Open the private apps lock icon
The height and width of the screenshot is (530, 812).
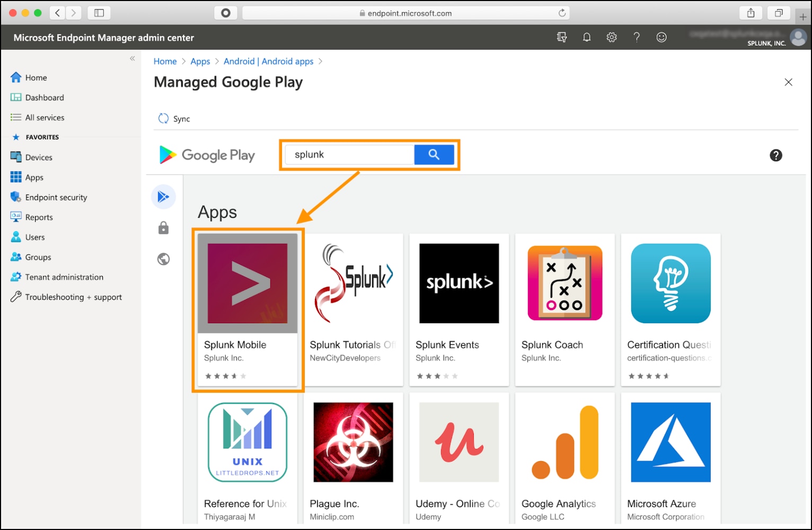pyautogui.click(x=163, y=228)
